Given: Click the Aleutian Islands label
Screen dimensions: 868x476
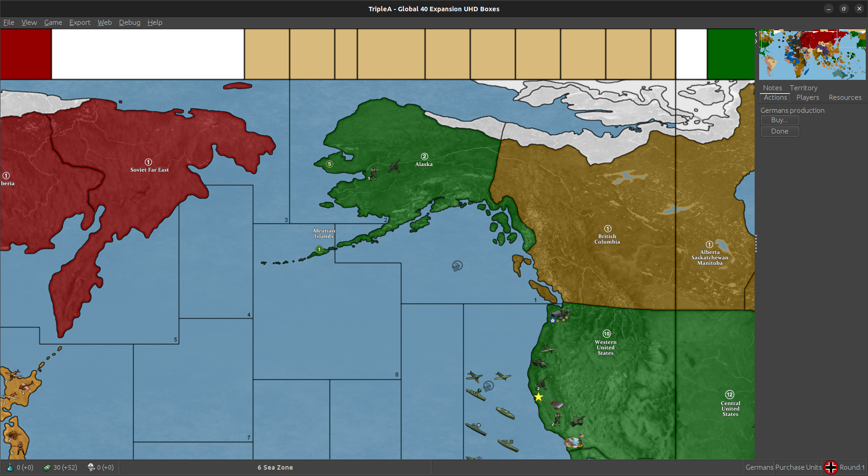Looking at the screenshot, I should coord(324,233).
